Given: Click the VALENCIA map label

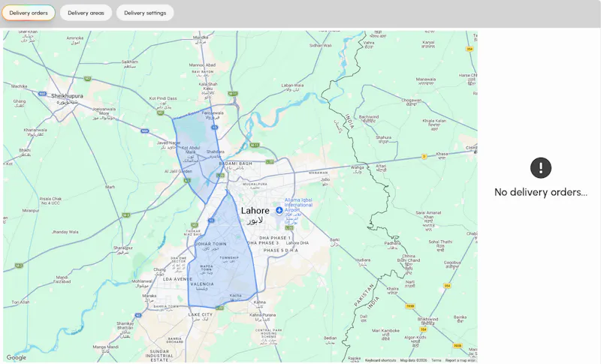Looking at the screenshot, I should point(202,284).
